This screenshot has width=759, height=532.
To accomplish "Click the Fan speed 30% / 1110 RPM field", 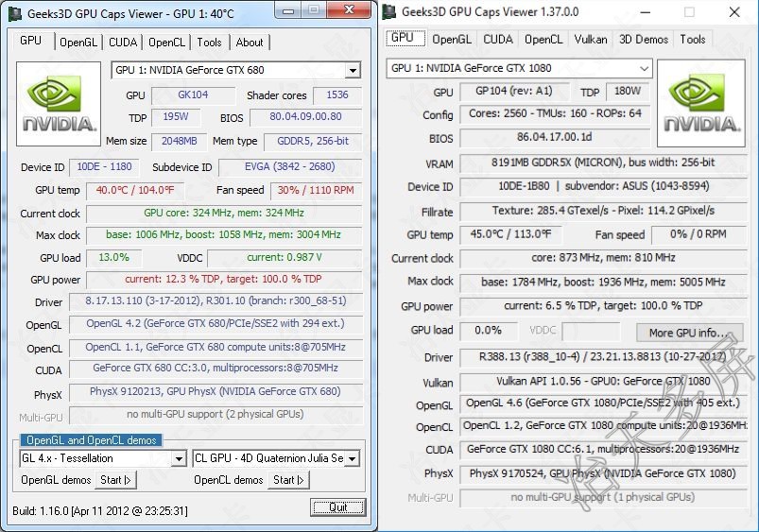I will point(316,191).
